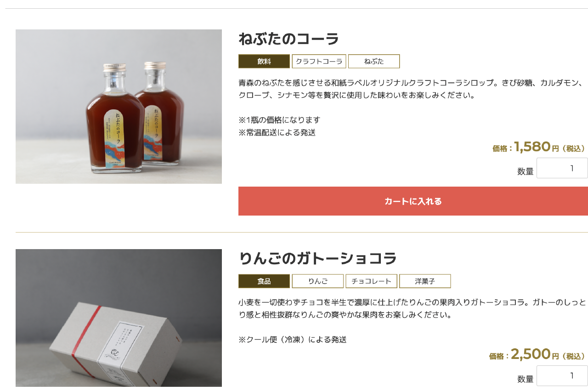Click the ※常温配送による発送 shipping note
This screenshot has height=387, width=588.
277,132
